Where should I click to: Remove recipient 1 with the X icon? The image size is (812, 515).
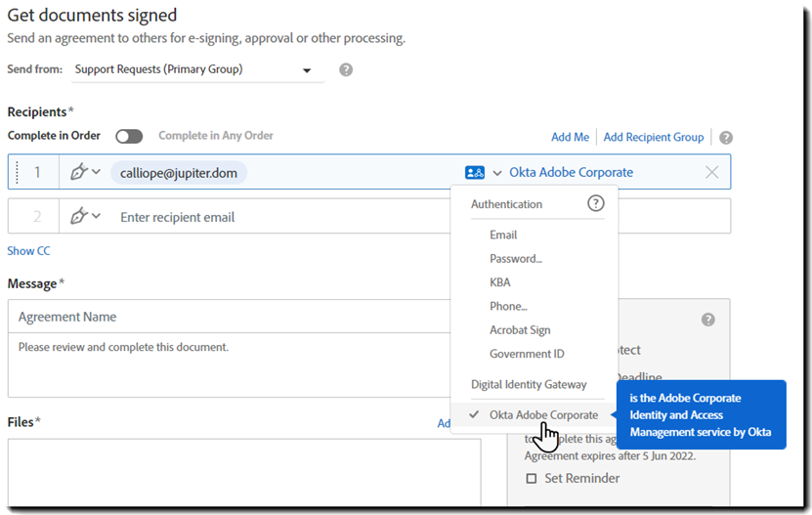711,172
